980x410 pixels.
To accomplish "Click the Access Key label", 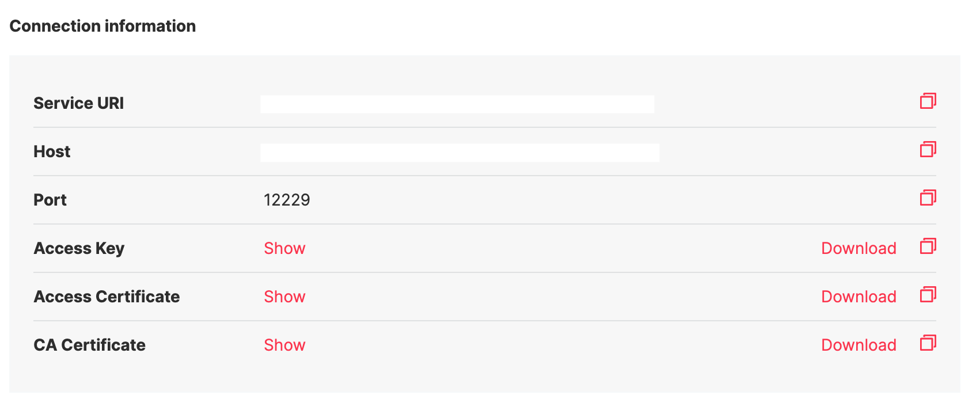I will [79, 248].
